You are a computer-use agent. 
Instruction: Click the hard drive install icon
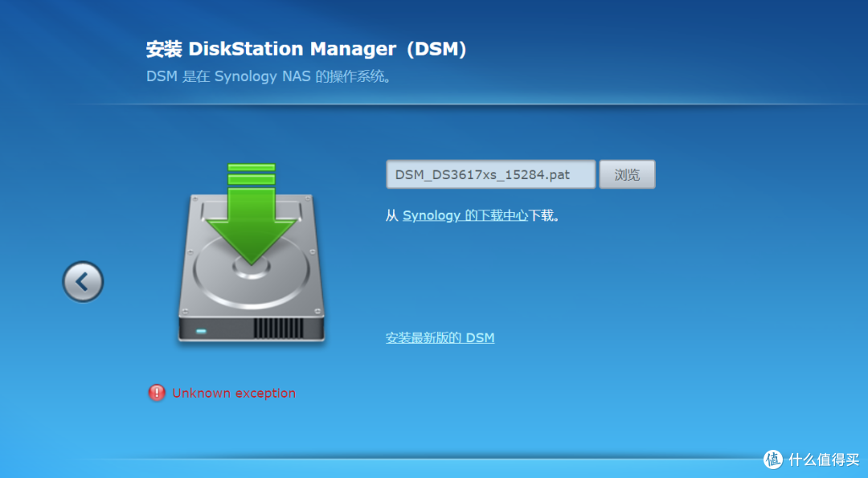click(252, 253)
